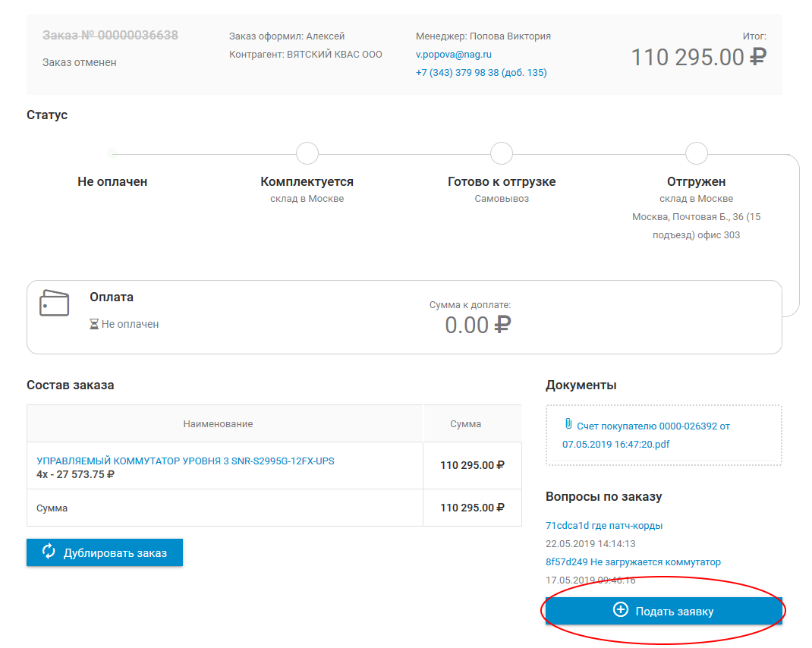Click the plus circle icon on 'Подать заявку'
Screen dimensions: 812x648
click(621, 610)
